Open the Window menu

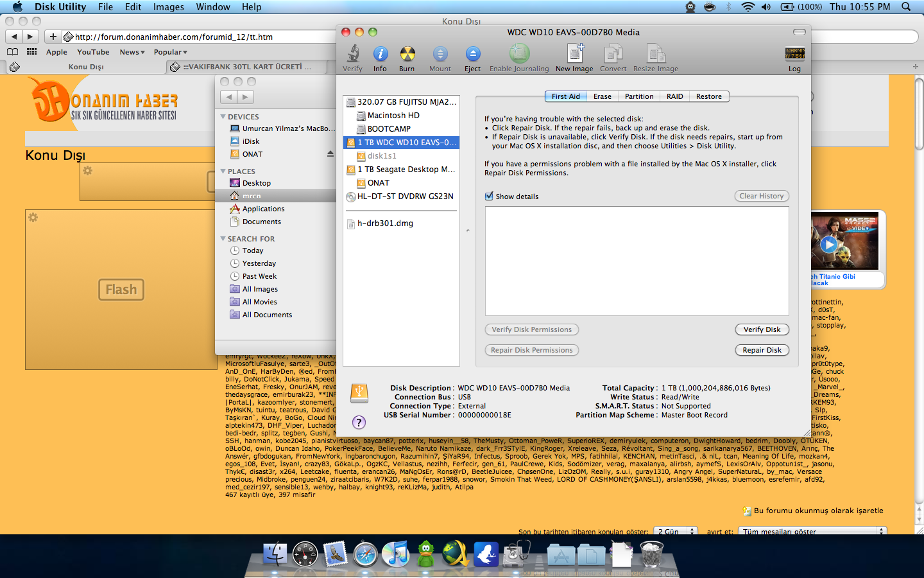tap(213, 6)
